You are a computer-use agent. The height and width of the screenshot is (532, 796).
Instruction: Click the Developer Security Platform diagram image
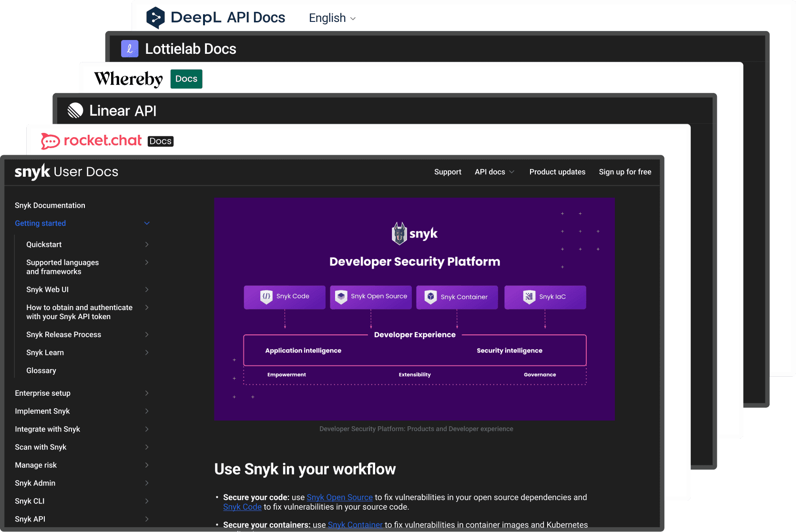point(414,310)
